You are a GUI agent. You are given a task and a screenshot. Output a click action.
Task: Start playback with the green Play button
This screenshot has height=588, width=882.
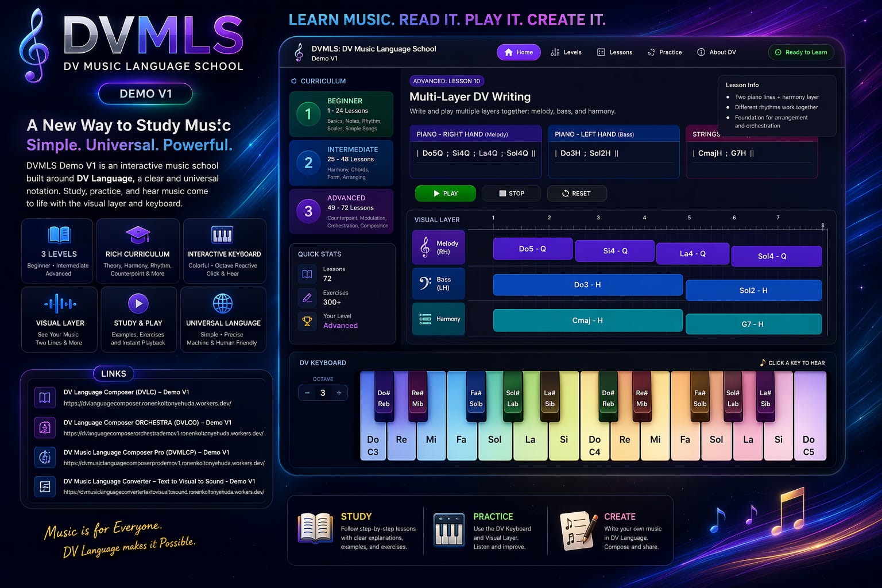tap(446, 194)
